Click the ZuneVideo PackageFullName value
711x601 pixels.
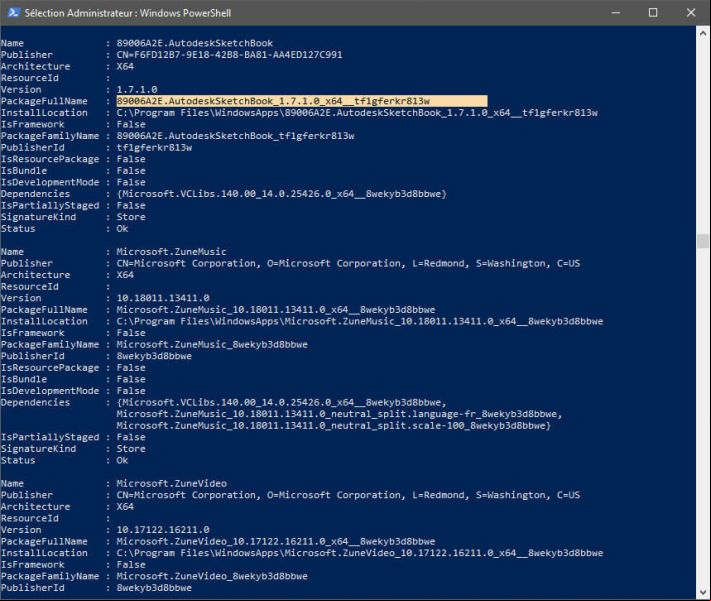pos(276,542)
